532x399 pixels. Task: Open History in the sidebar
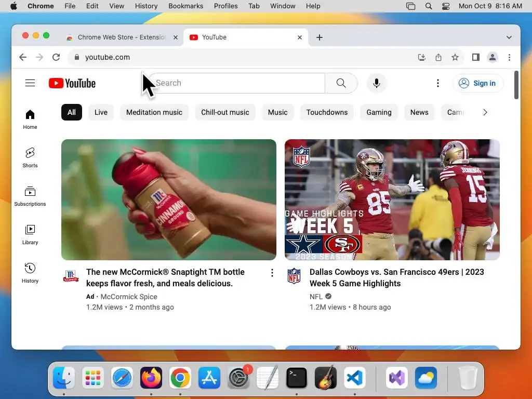(x=30, y=273)
